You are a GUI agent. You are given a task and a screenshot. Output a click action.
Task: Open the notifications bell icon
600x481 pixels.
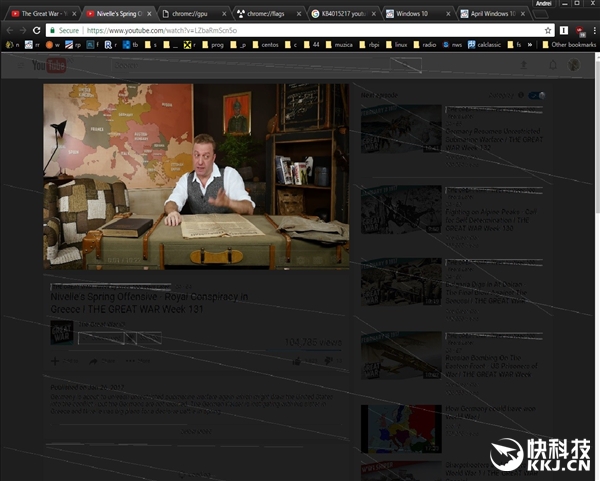pyautogui.click(x=550, y=65)
